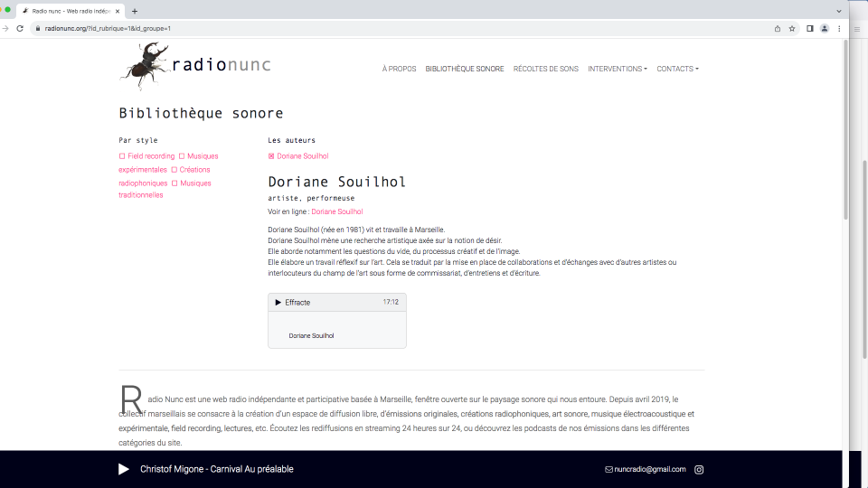Screen dimensions: 868x488
Task: Uncheck the Doriane Souilhol author filter
Action: click(271, 156)
